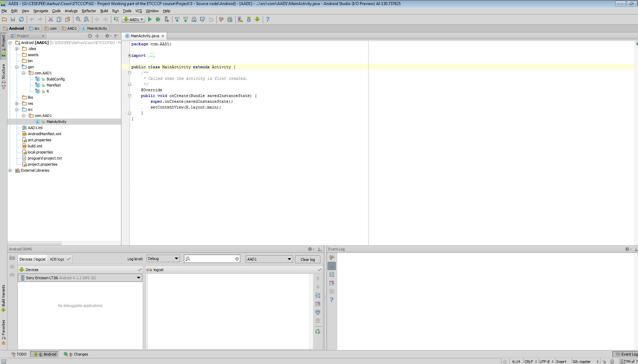Run the AAD1 app with the green play icon
This screenshot has height=364, width=638.
tap(150, 19)
